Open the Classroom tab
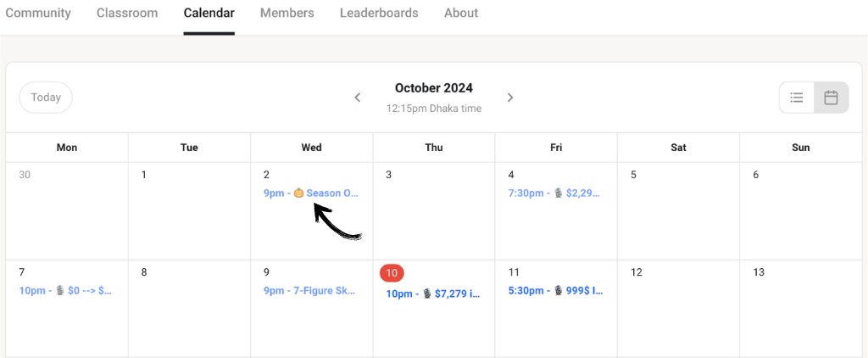 point(127,13)
